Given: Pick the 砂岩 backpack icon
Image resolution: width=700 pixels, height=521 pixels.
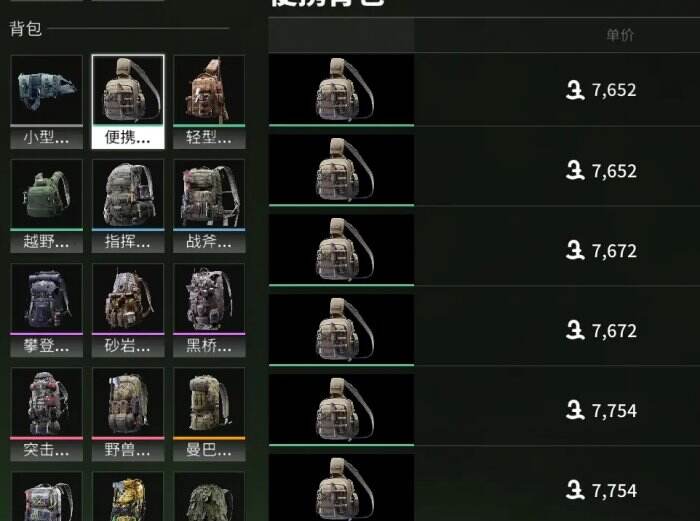Looking at the screenshot, I should pyautogui.click(x=128, y=310).
